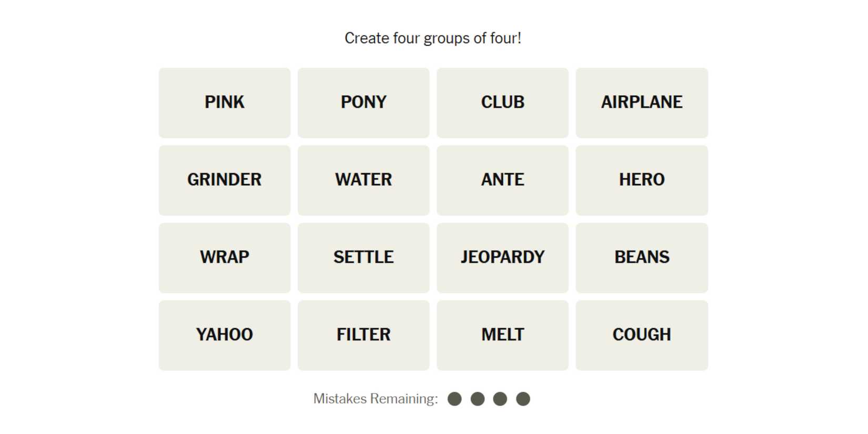Tap the WATER word tile

(364, 180)
